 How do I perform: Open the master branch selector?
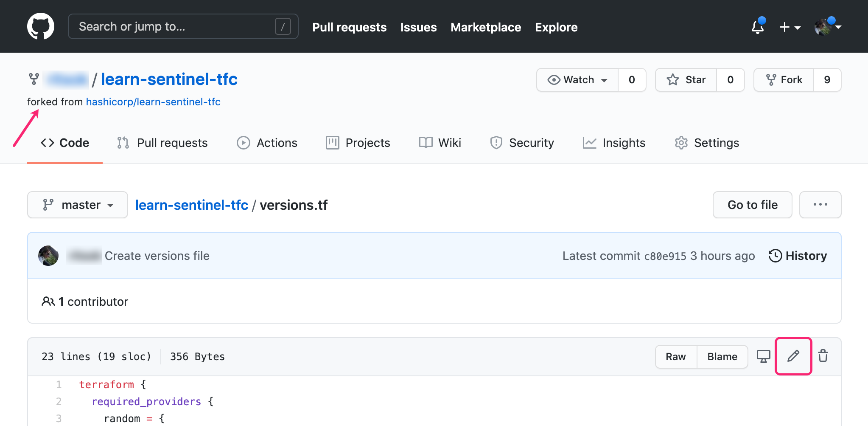click(78, 205)
